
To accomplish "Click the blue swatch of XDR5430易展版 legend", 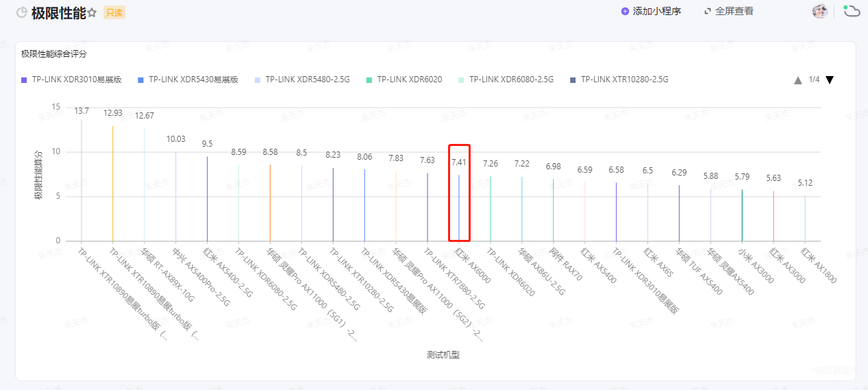I will [140, 80].
